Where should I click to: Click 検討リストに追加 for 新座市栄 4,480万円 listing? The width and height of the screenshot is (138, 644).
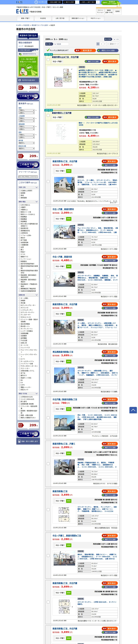110,260
